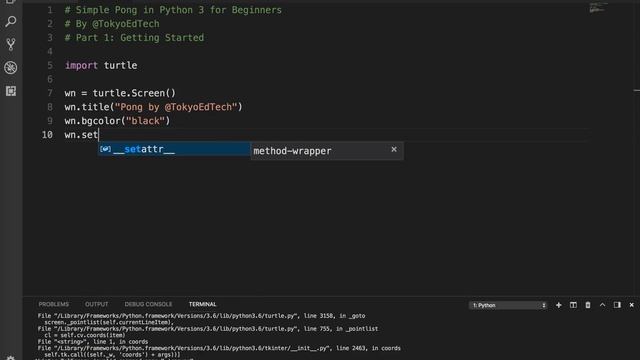The image size is (640, 360).
Task: Click the '# By @TokyoEdTech' comment line
Action: 112,24
